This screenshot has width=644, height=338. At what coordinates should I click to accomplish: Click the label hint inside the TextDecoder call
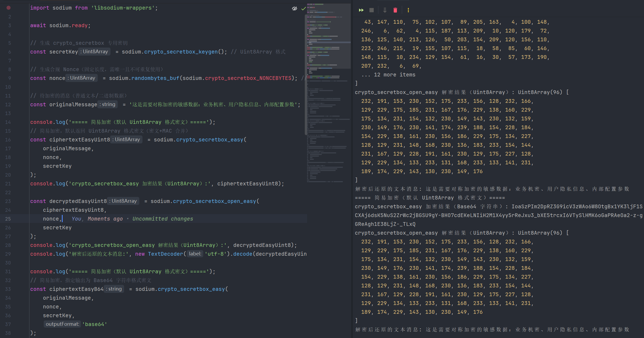click(x=195, y=254)
